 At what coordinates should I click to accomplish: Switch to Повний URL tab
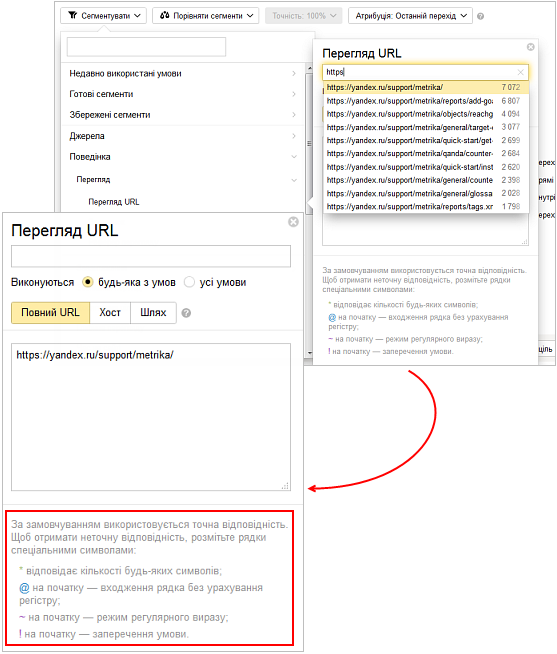50,312
